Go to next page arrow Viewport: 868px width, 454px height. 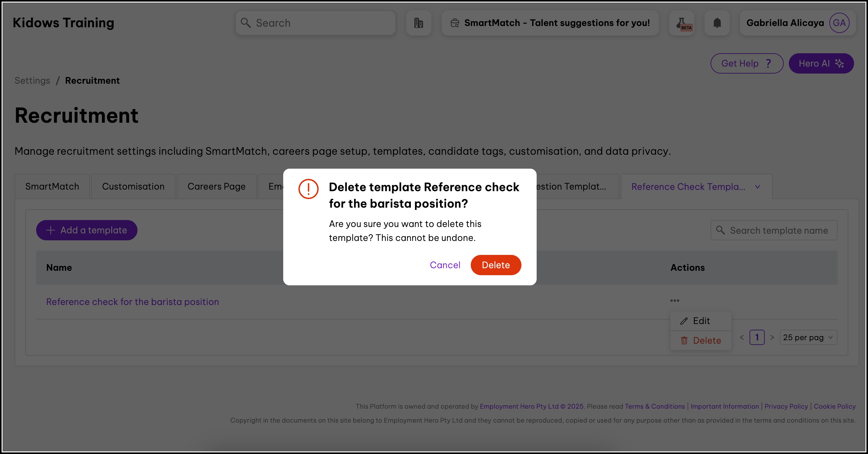coord(772,337)
